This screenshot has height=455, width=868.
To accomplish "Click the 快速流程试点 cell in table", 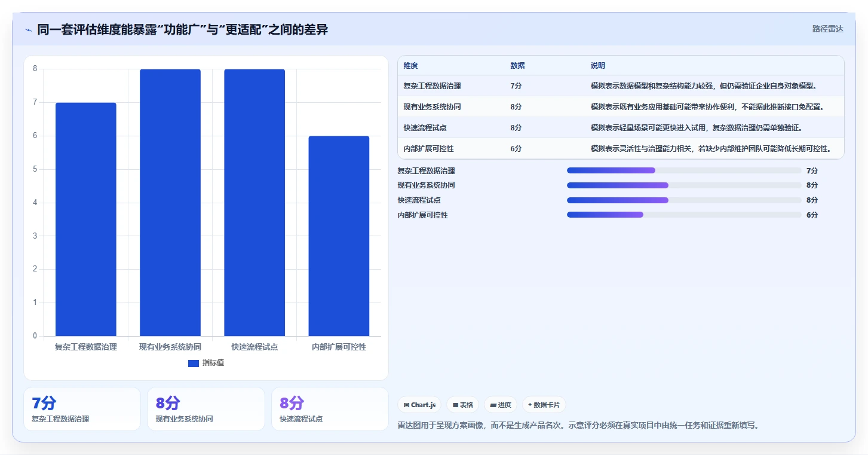I will (425, 128).
